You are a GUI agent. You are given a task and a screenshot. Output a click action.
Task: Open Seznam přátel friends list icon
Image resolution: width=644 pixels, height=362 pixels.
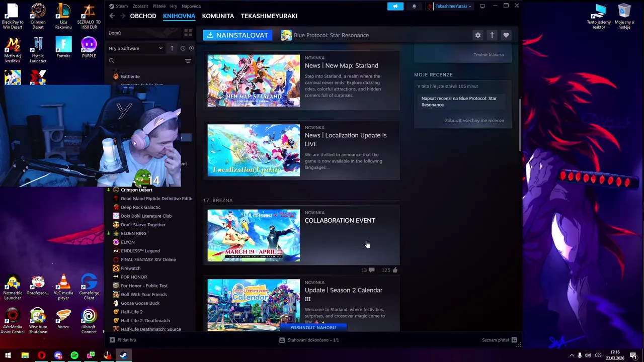(514, 340)
